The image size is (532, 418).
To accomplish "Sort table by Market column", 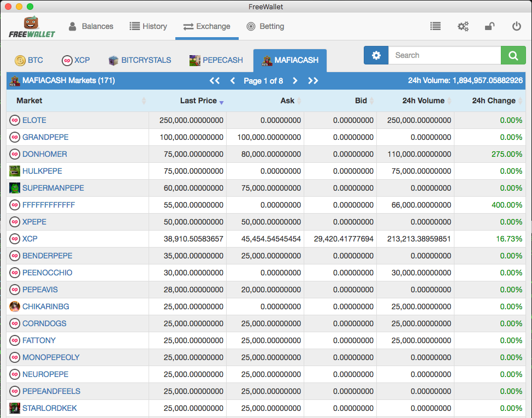I will click(78, 101).
